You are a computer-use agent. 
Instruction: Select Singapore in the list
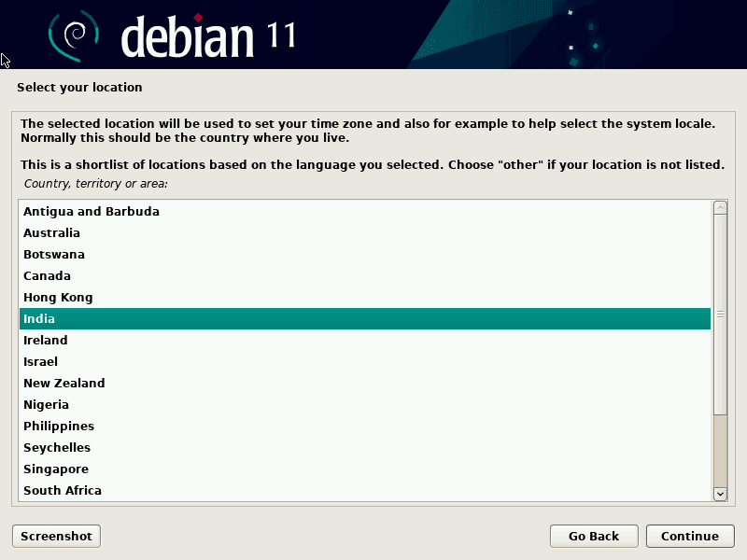(56, 469)
